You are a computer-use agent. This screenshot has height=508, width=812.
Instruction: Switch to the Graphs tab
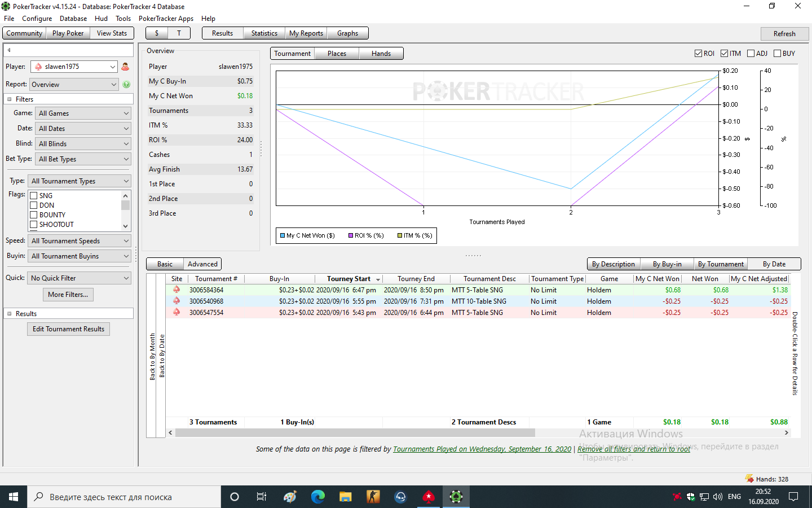click(347, 33)
